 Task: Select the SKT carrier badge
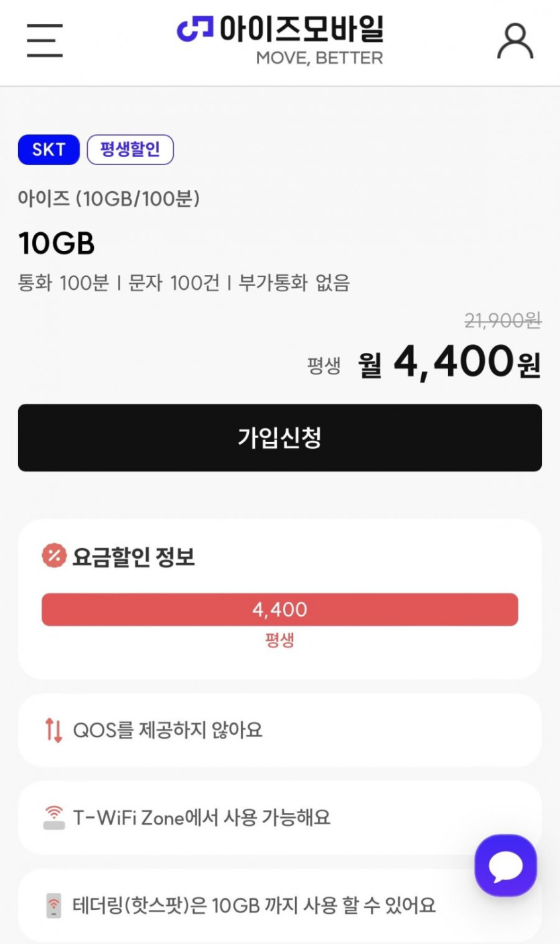point(48,150)
